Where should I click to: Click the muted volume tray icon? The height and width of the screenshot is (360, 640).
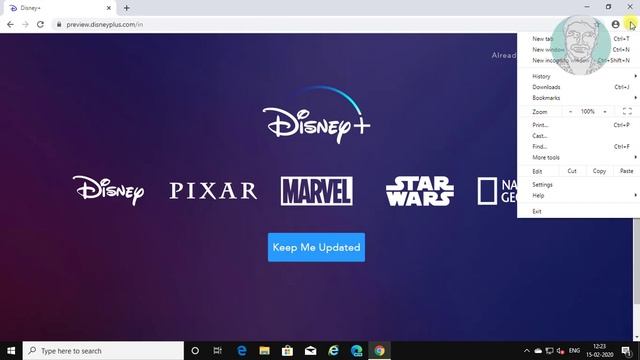coord(560,351)
